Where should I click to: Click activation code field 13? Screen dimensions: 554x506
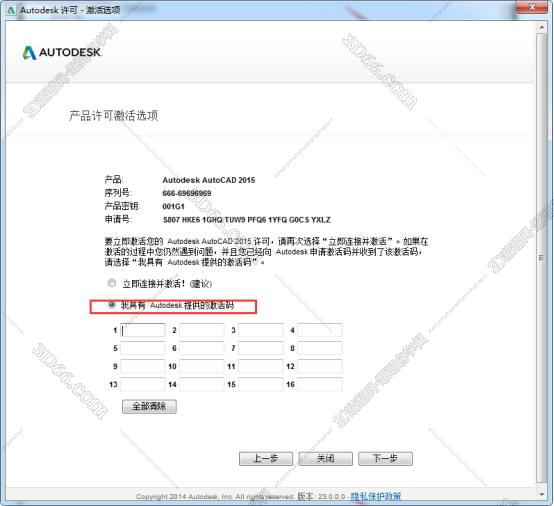click(x=143, y=384)
